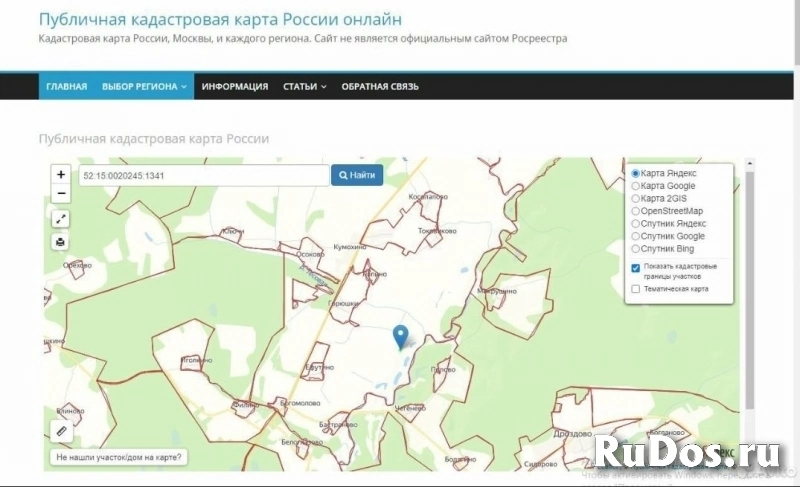The height and width of the screenshot is (487, 800).
Task: Enable Тематическая карта checkbox
Action: pyautogui.click(x=636, y=289)
